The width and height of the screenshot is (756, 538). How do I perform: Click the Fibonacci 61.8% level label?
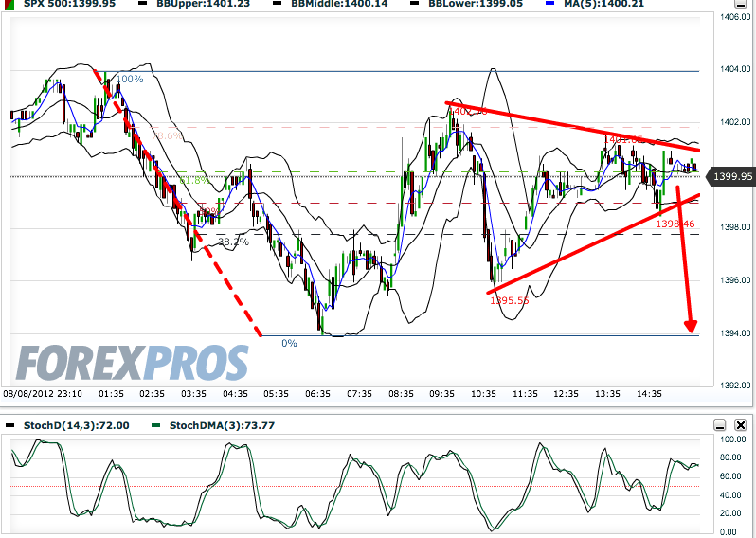click(x=195, y=181)
